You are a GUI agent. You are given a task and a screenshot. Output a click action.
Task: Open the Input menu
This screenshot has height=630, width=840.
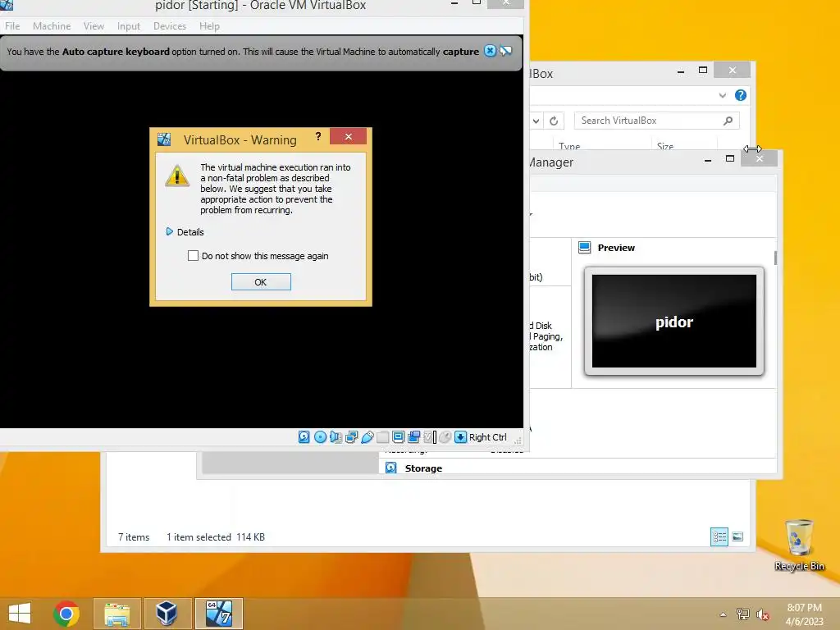tap(129, 25)
